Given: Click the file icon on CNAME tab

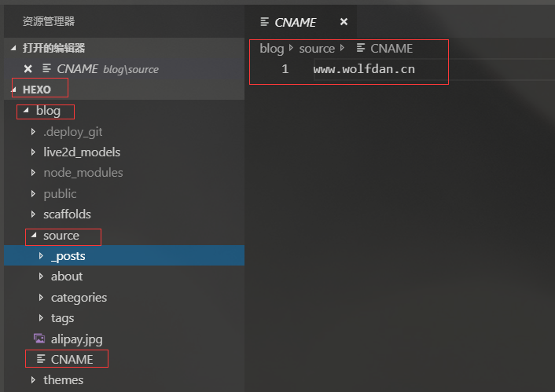Looking at the screenshot, I should pyautogui.click(x=265, y=22).
